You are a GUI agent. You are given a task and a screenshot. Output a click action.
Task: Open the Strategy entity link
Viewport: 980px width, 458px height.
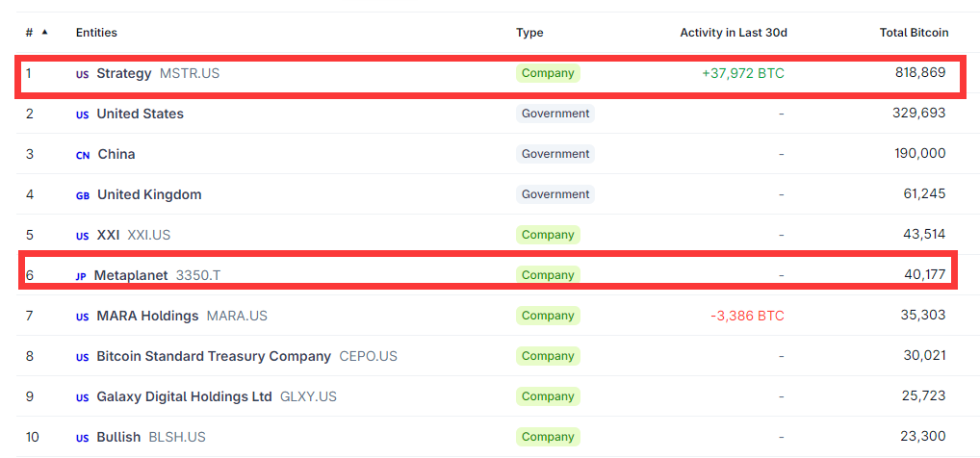click(x=124, y=74)
